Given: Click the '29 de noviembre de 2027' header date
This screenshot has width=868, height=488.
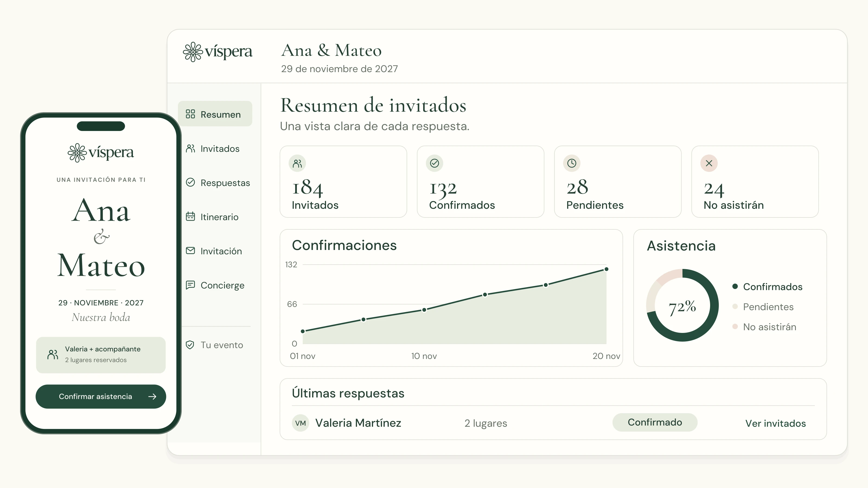Looking at the screenshot, I should point(339,69).
